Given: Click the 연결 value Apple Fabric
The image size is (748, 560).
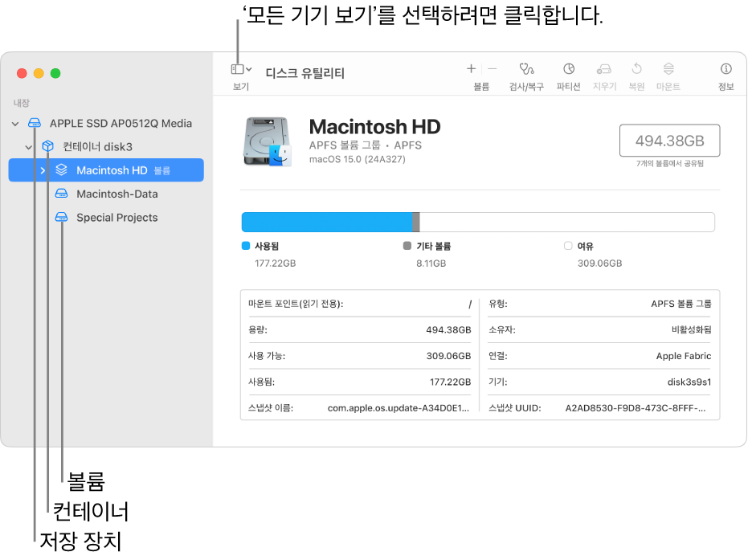Looking at the screenshot, I should (684, 356).
